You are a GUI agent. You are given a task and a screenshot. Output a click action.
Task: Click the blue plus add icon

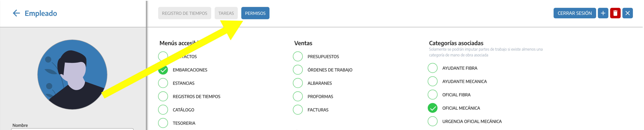point(602,13)
